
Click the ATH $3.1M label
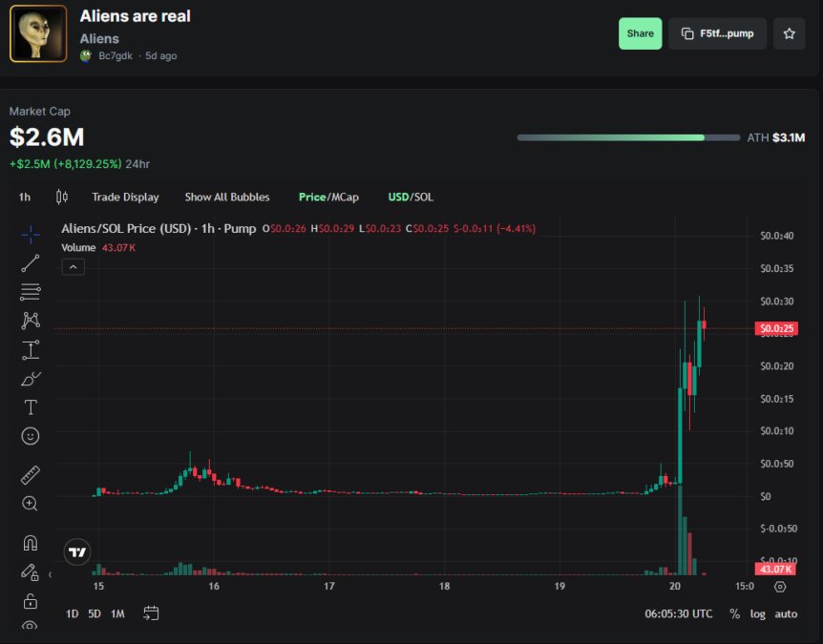coord(776,137)
